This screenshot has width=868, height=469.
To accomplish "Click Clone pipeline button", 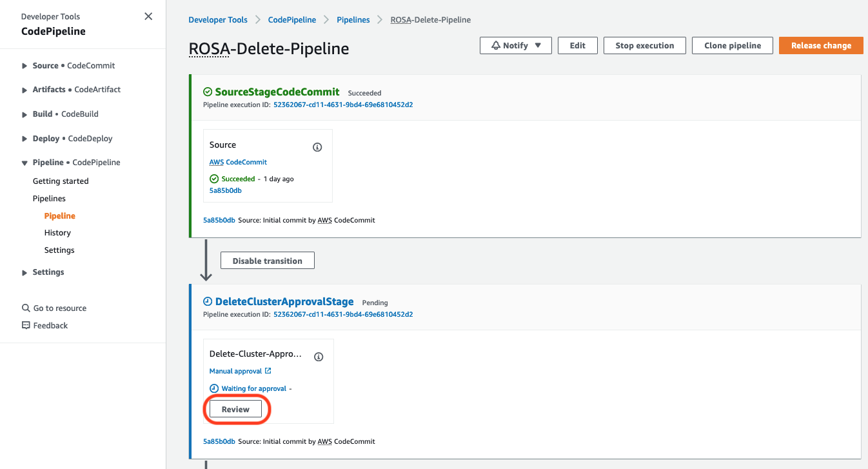I will (x=733, y=46).
